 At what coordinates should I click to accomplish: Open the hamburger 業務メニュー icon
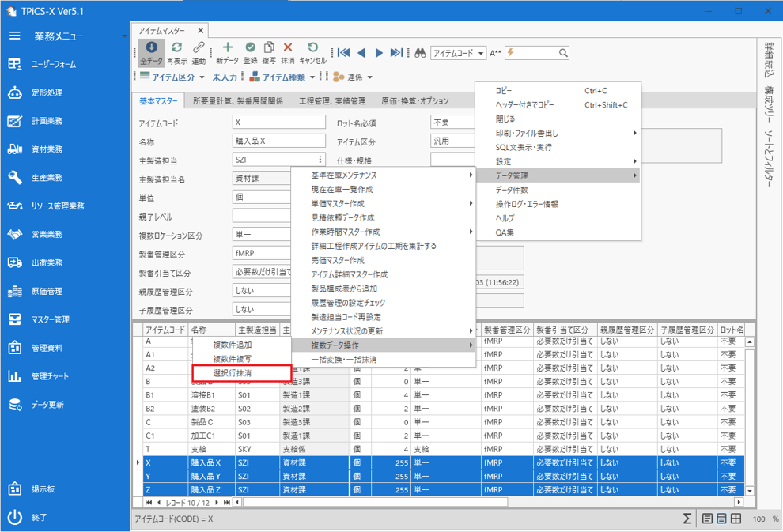[14, 36]
